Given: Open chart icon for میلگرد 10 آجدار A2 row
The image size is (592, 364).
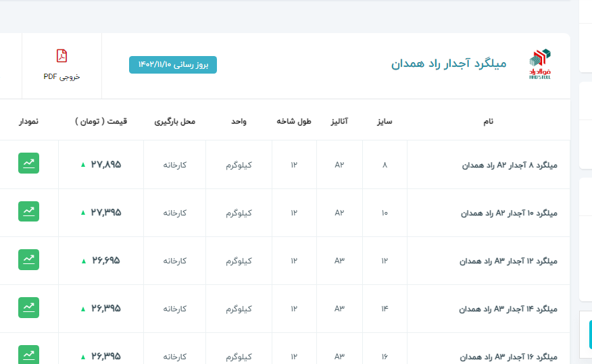Looking at the screenshot, I should (x=28, y=211).
